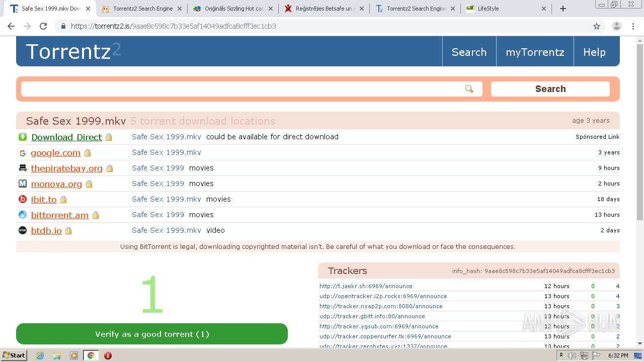Launch Internet Explorer from the taskbar
The width and height of the screenshot is (644, 362).
click(x=40, y=355)
